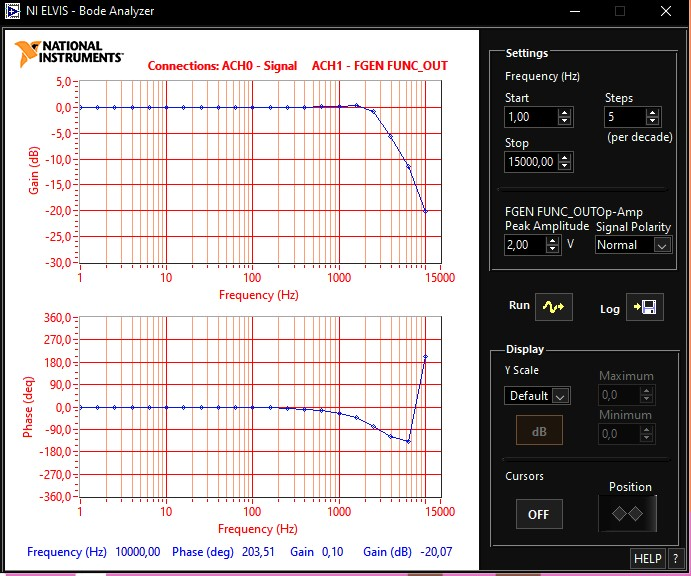Click the Frequency (Hz) label under gain plot
This screenshot has width=691, height=576.
(x=259, y=295)
